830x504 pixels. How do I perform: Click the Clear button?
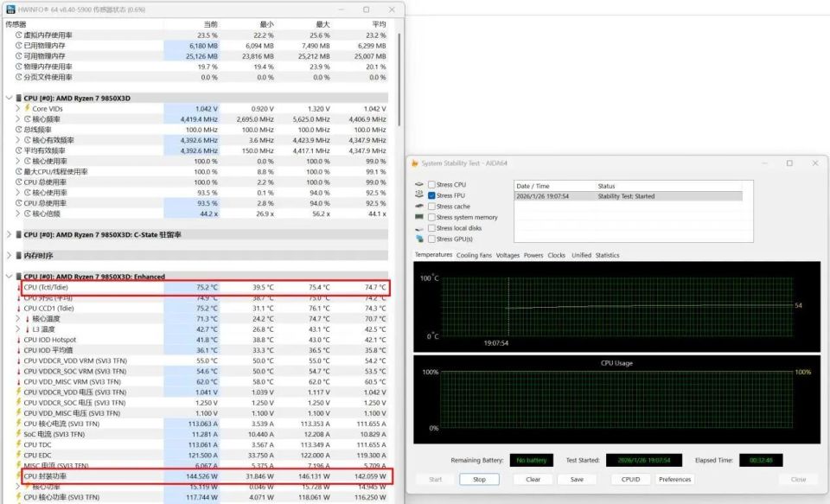pos(533,479)
